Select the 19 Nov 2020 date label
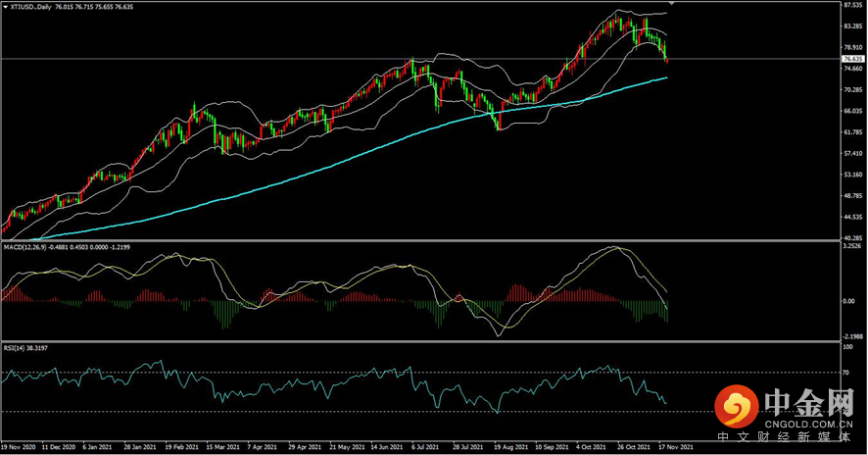Image resolution: width=868 pixels, height=455 pixels. tap(19, 447)
